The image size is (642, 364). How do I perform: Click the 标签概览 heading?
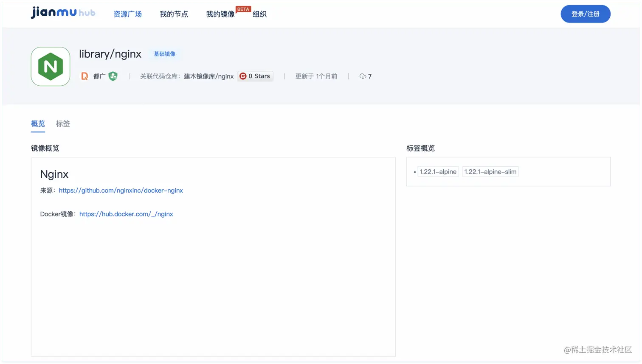[x=420, y=148]
